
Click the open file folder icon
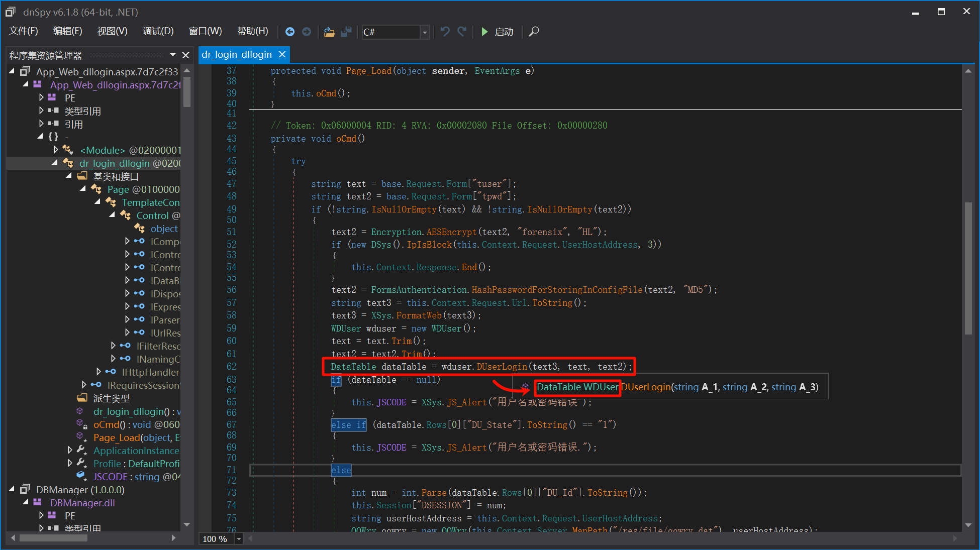tap(329, 32)
